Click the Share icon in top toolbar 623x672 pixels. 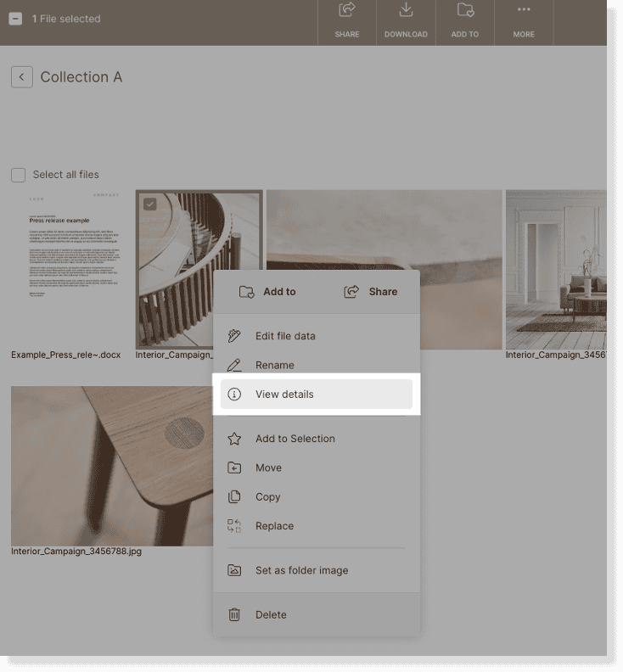pyautogui.click(x=346, y=12)
